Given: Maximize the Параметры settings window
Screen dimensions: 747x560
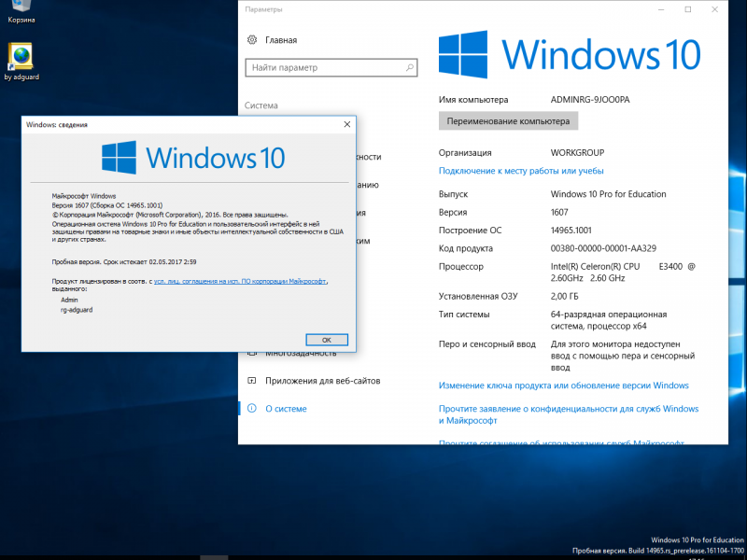Looking at the screenshot, I should [688, 9].
